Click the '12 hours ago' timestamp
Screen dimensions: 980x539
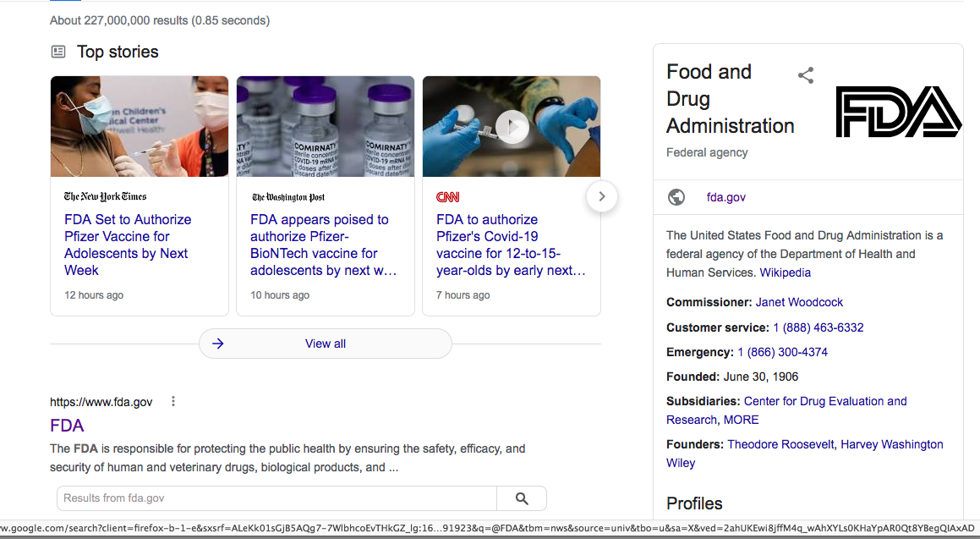(x=94, y=295)
